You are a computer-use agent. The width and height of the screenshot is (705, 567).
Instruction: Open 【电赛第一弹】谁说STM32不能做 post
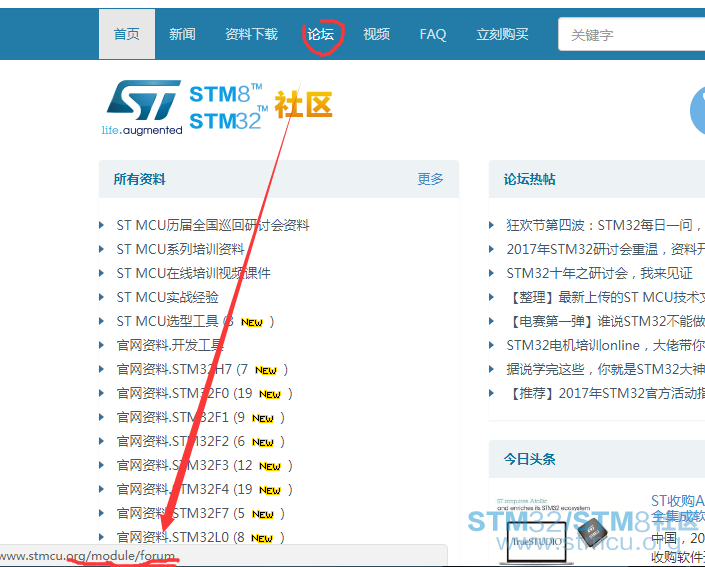(x=605, y=321)
